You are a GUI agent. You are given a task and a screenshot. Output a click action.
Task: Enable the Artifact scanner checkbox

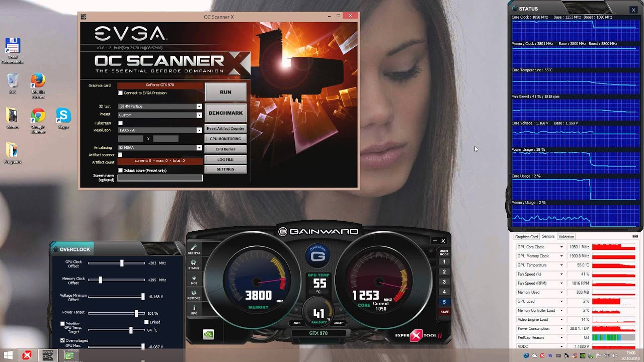click(x=120, y=155)
